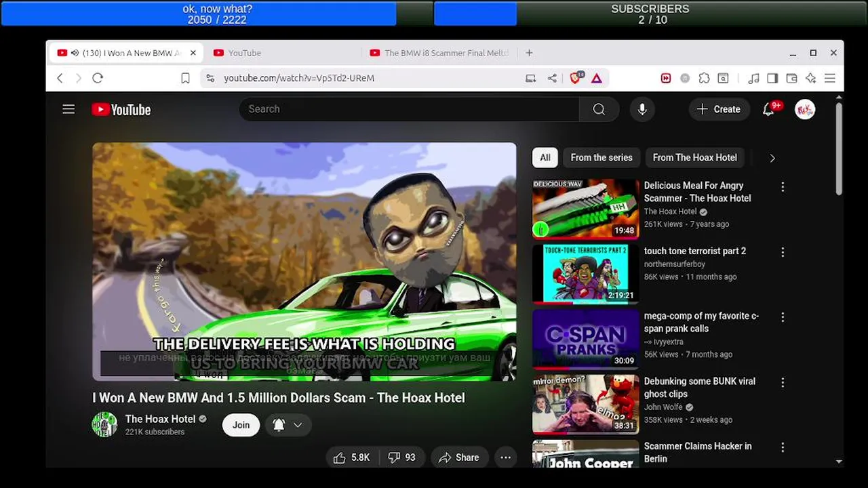Image resolution: width=868 pixels, height=488 pixels.
Task: Open options for touch tone terrorist part 2
Action: (x=783, y=252)
